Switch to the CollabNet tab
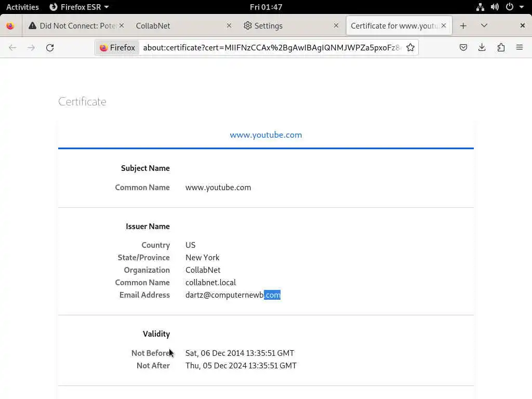 [183, 26]
